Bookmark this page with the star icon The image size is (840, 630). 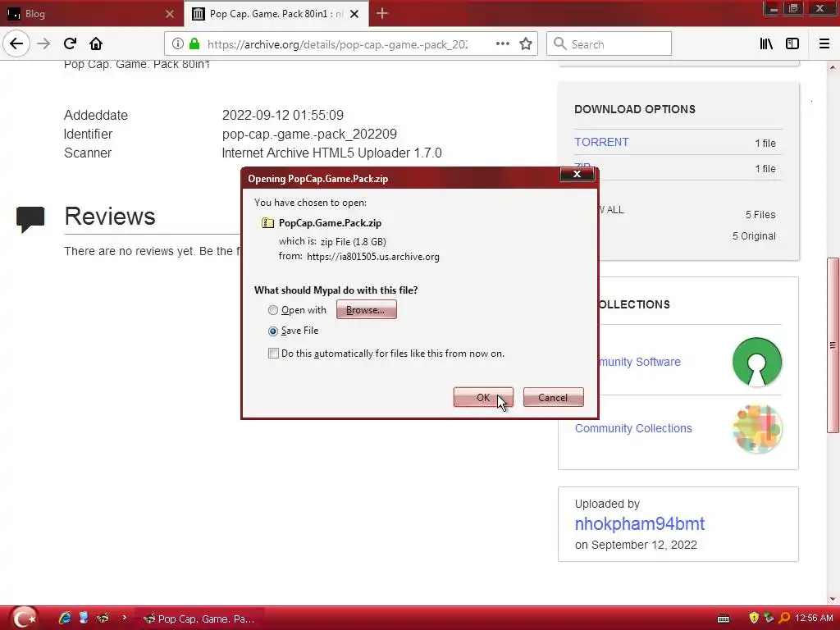tap(526, 44)
